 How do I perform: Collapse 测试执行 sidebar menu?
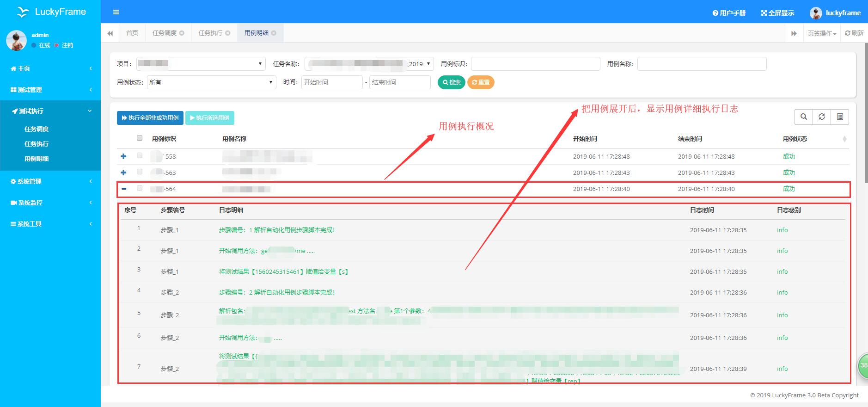click(x=50, y=111)
